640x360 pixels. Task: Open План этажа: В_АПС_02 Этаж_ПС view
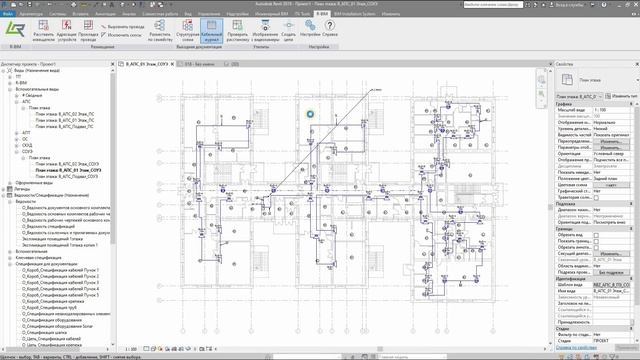pos(65,114)
